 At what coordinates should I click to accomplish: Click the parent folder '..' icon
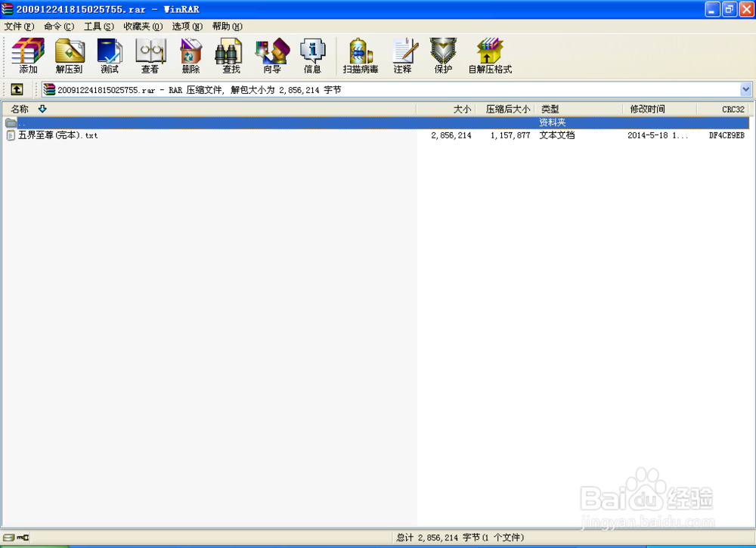tap(11, 122)
